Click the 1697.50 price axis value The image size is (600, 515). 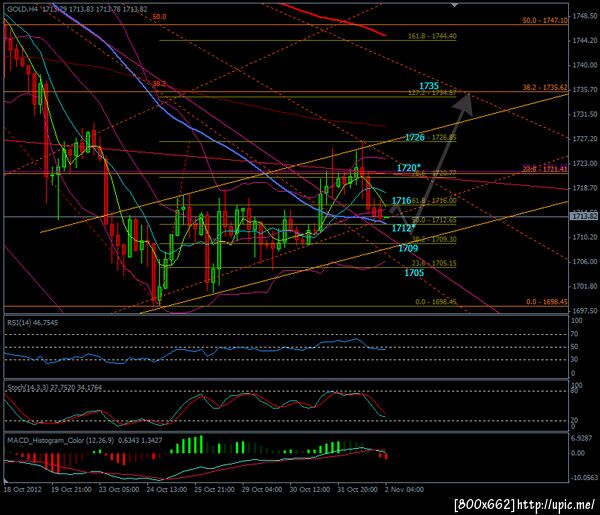point(585,311)
